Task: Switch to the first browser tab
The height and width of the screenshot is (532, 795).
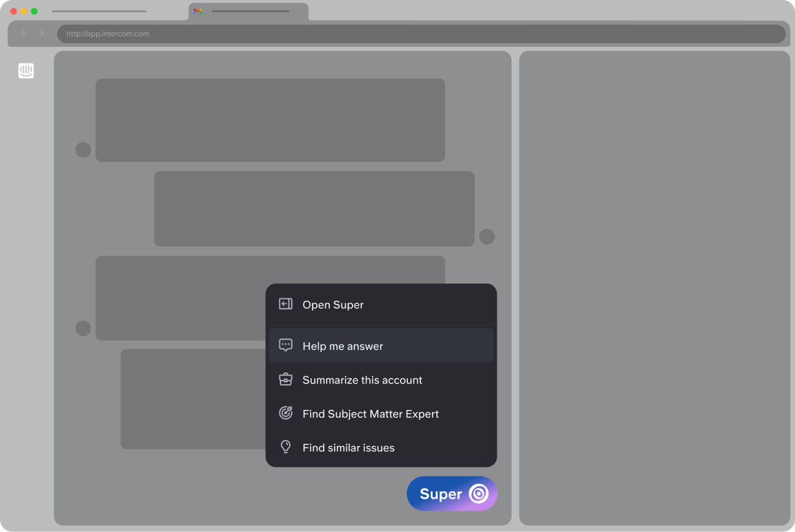Action: pos(99,11)
